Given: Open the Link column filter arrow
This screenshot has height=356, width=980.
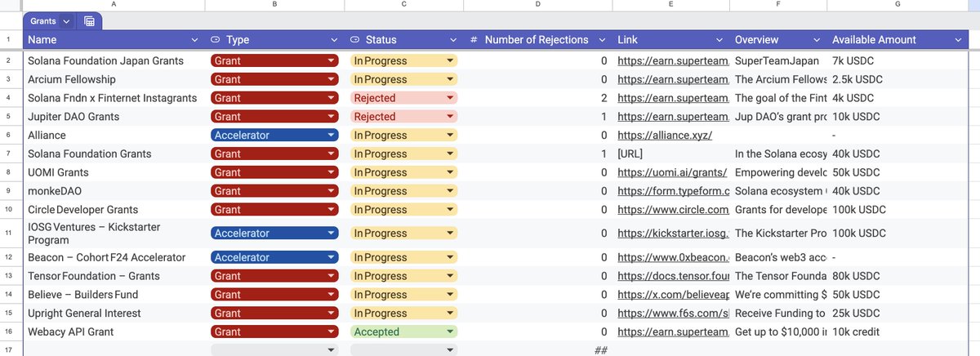Looking at the screenshot, I should click(x=719, y=40).
